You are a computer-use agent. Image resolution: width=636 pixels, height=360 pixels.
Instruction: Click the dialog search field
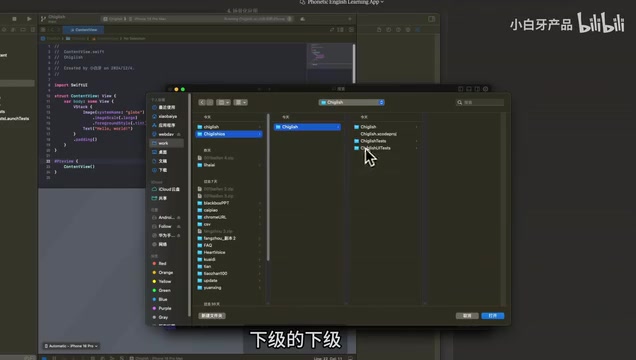point(480,103)
